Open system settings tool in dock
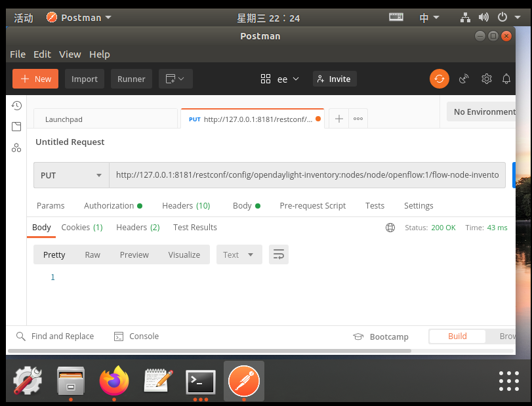This screenshot has width=532, height=406. (28, 380)
